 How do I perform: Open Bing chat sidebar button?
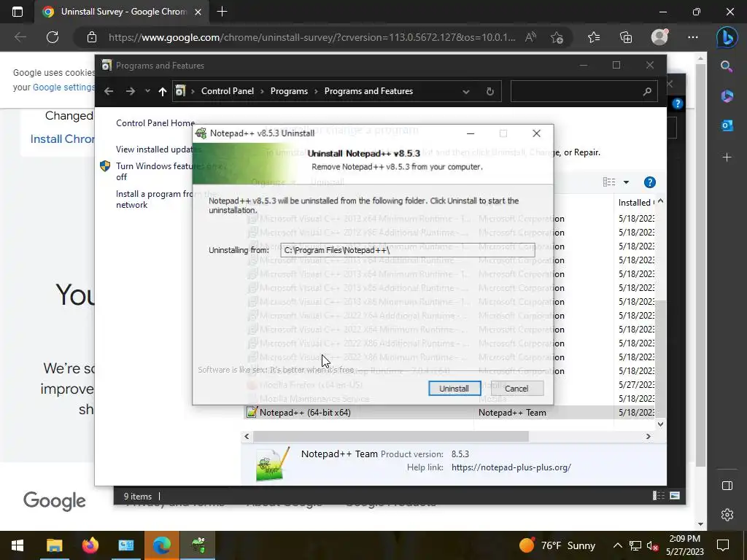tap(727, 37)
